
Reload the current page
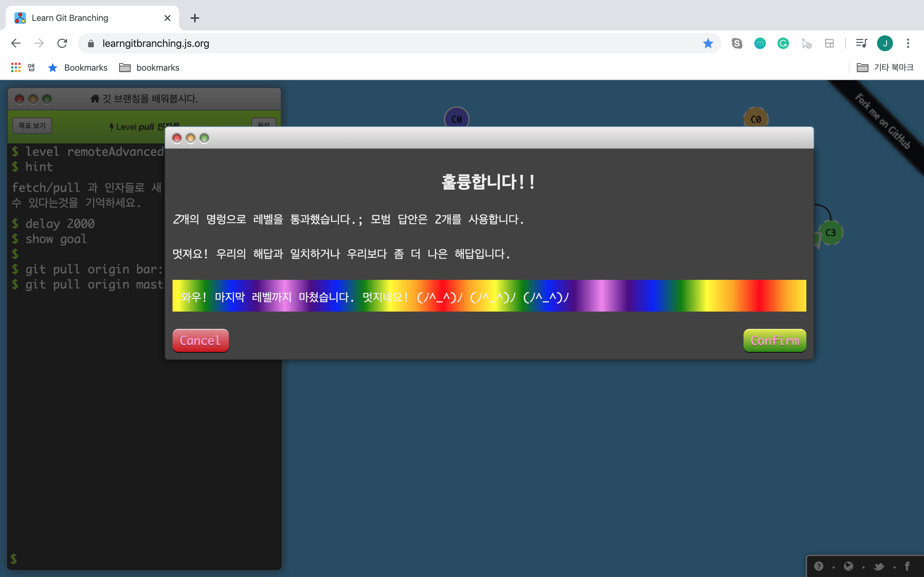tap(62, 44)
